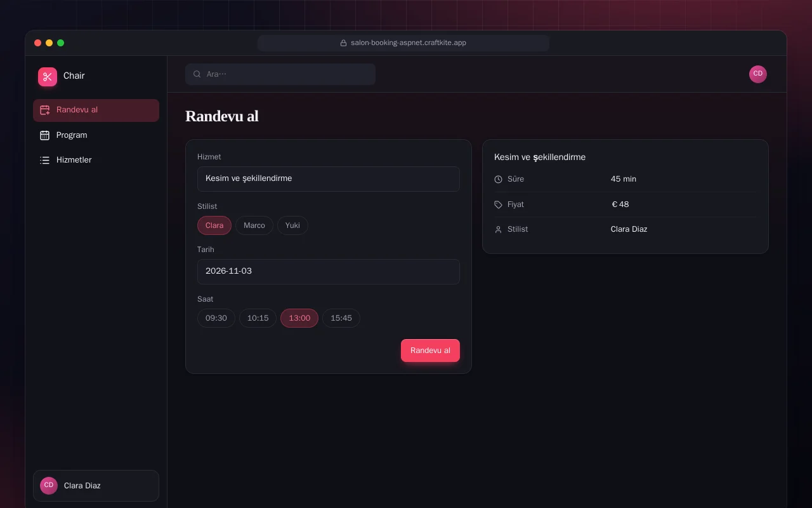Click the search magnifier icon
Viewport: 812px width, 508px height.
(x=197, y=74)
